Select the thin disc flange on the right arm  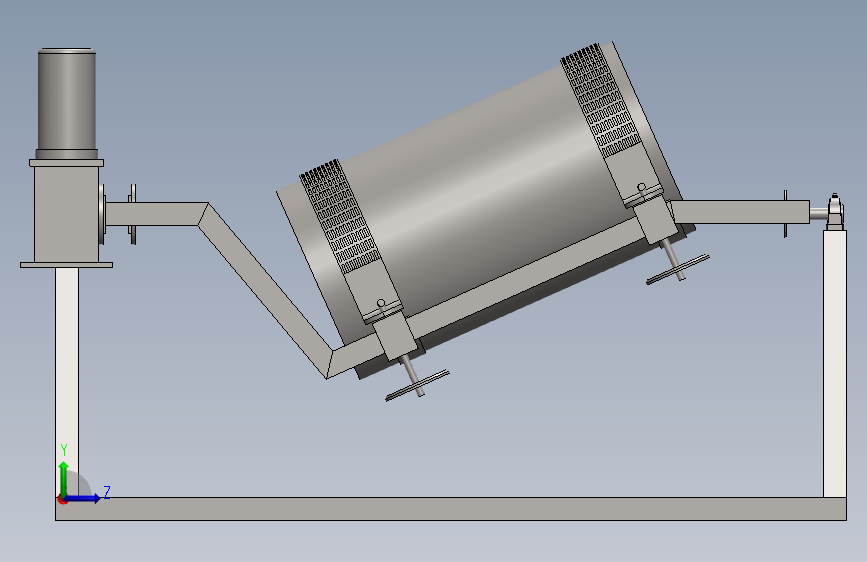coord(785,214)
